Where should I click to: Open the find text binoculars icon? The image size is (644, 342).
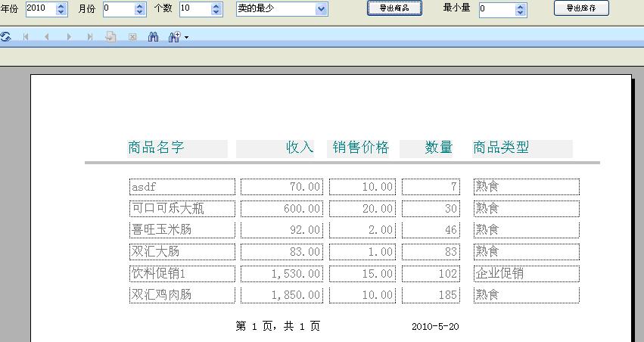pyautogui.click(x=153, y=37)
